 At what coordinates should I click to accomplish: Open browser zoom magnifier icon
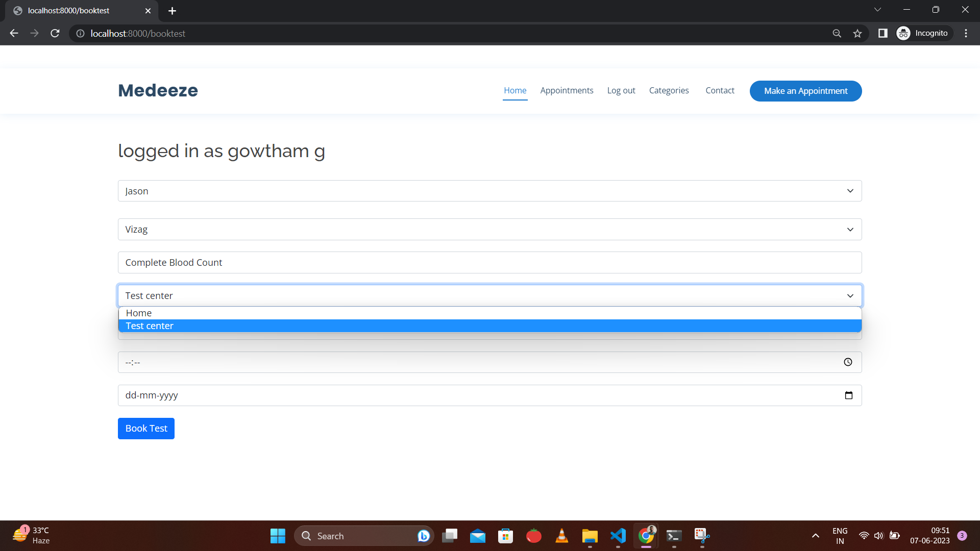(837, 33)
